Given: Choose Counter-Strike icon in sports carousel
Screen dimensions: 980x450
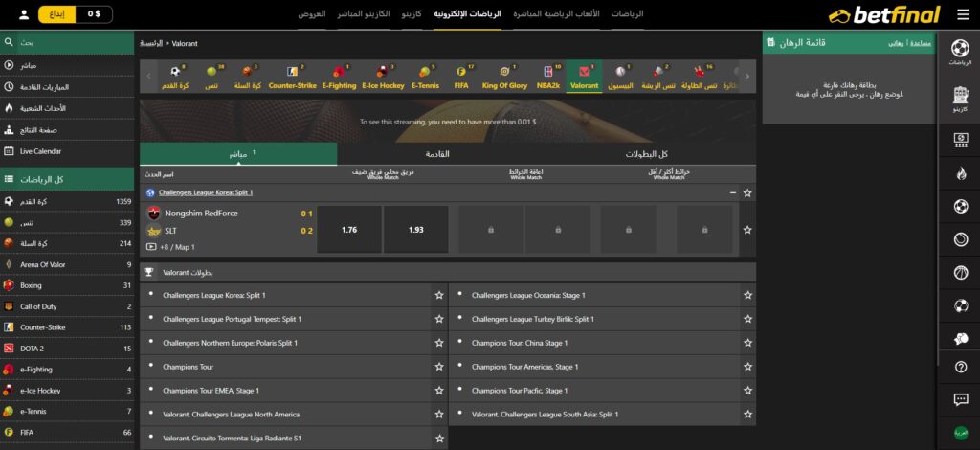Looking at the screenshot, I should point(293,77).
